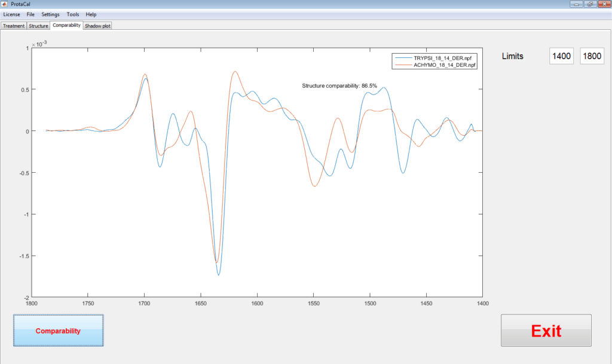Open the Tools menu

coord(72,14)
